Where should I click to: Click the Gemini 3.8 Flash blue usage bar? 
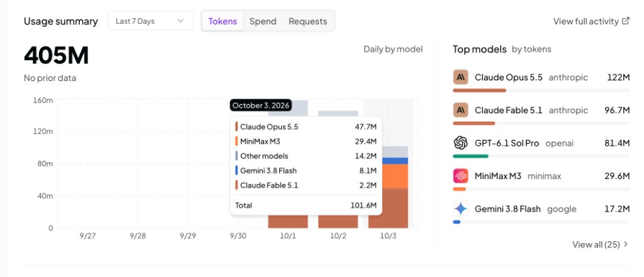pyautogui.click(x=457, y=222)
